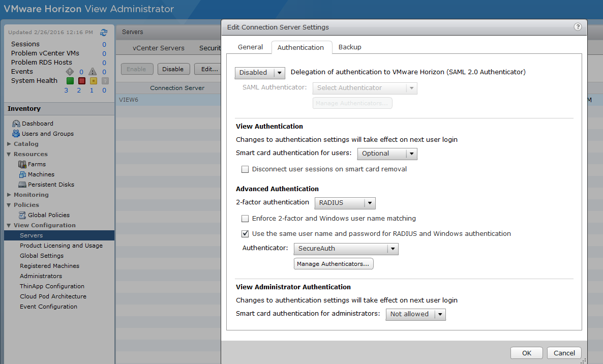Uncheck same user name and password for RADIUS
The image size is (603, 364).
click(245, 234)
